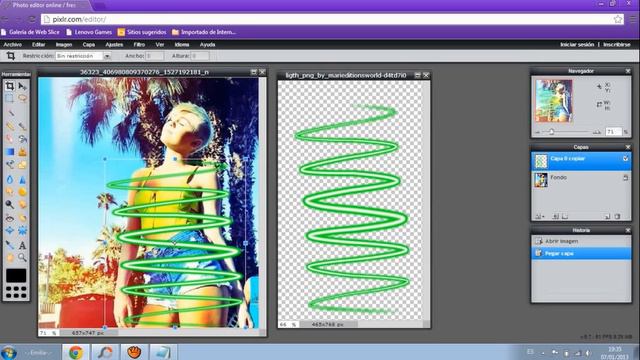Select the Smudge tool
The width and height of the screenshot is (640, 360).
pos(10,191)
